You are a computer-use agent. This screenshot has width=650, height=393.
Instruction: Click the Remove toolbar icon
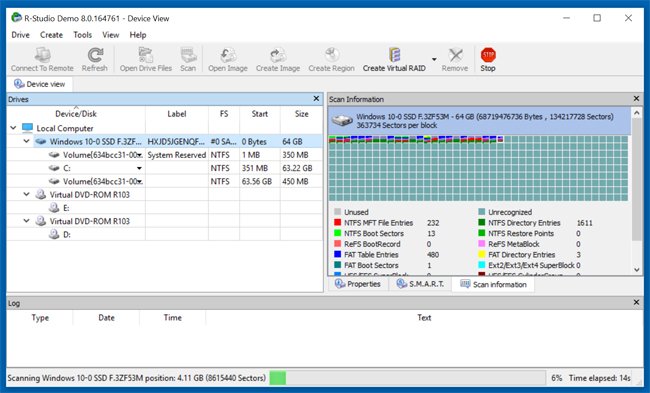[455, 59]
